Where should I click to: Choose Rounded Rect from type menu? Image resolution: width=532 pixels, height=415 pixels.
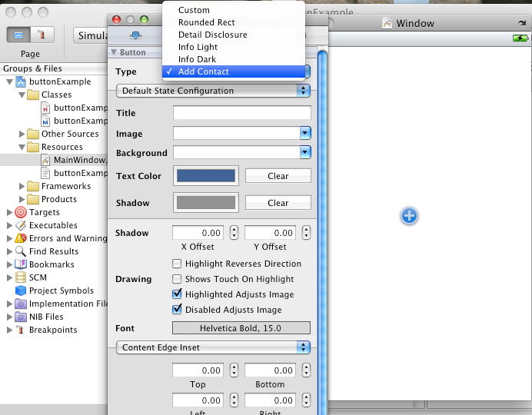coord(206,22)
